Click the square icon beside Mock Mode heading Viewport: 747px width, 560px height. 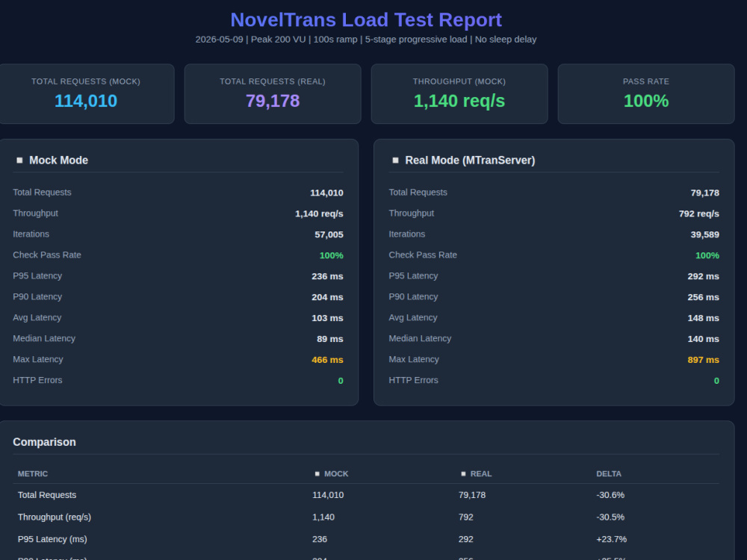19,161
